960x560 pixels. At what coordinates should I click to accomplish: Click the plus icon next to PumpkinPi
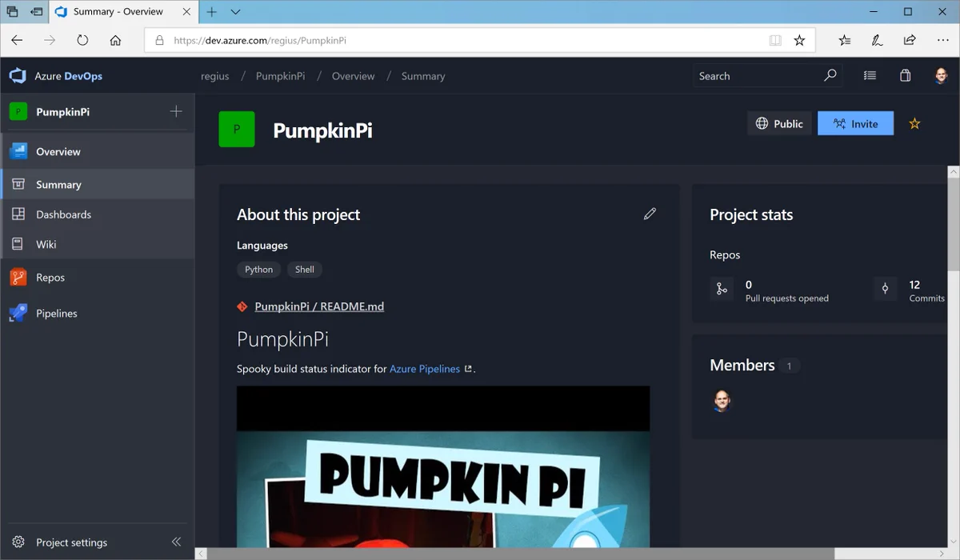point(176,111)
